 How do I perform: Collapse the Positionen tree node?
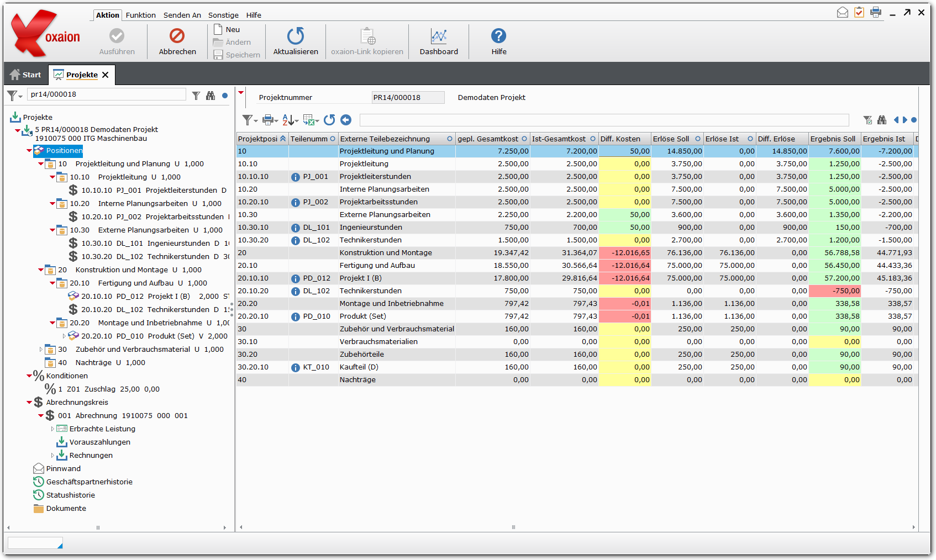point(29,150)
